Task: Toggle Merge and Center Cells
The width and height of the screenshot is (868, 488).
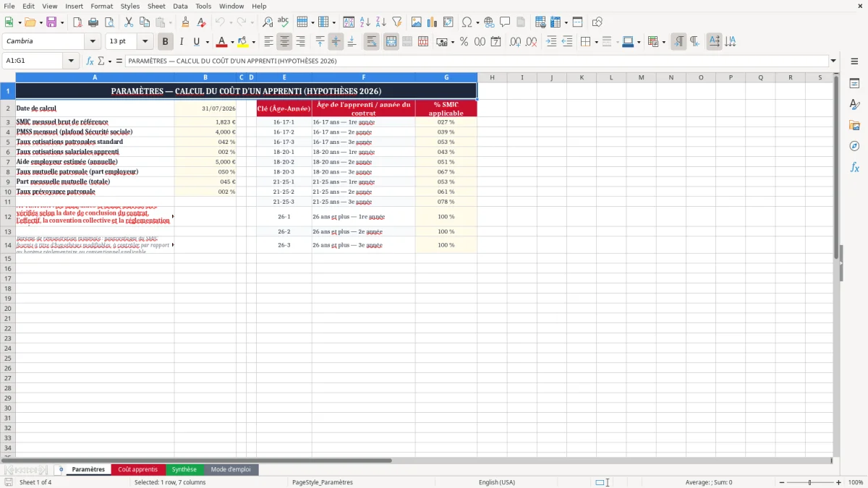Action: tap(391, 42)
